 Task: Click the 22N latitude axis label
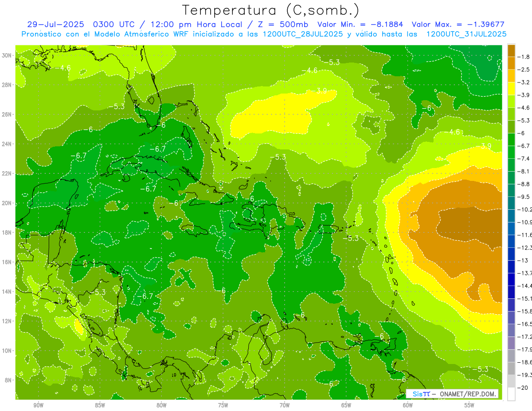8,173
